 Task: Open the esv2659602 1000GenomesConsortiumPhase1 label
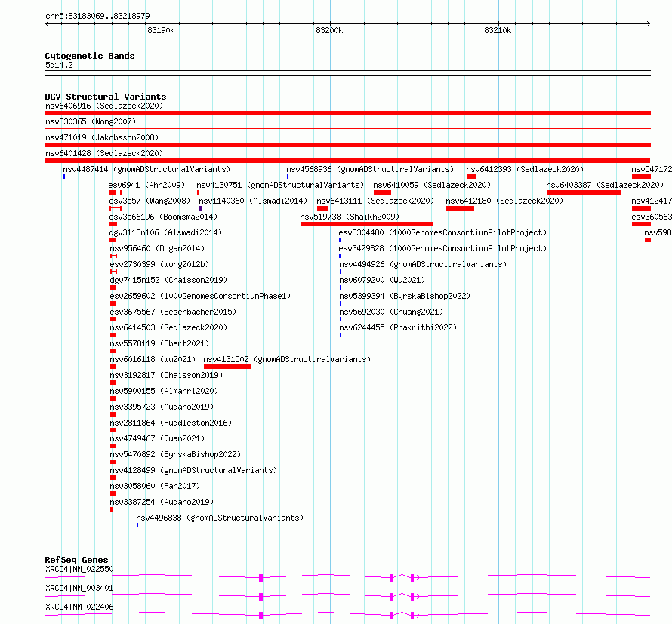200,296
